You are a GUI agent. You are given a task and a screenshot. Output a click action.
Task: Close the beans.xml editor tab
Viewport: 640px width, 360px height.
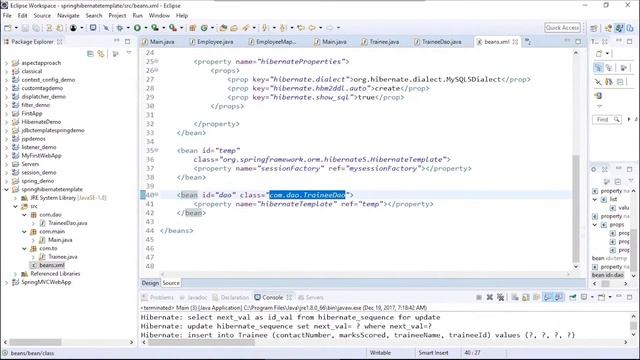(x=515, y=42)
